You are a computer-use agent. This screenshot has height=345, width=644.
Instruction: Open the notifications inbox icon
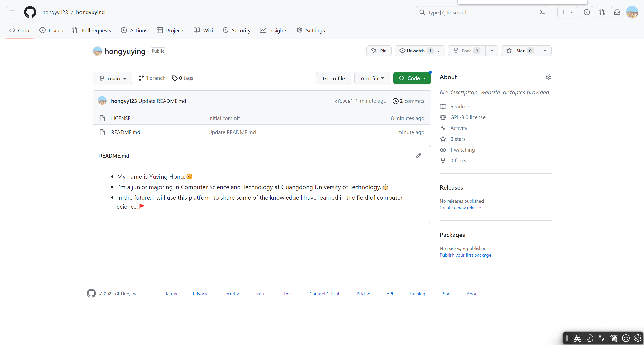pyautogui.click(x=617, y=12)
